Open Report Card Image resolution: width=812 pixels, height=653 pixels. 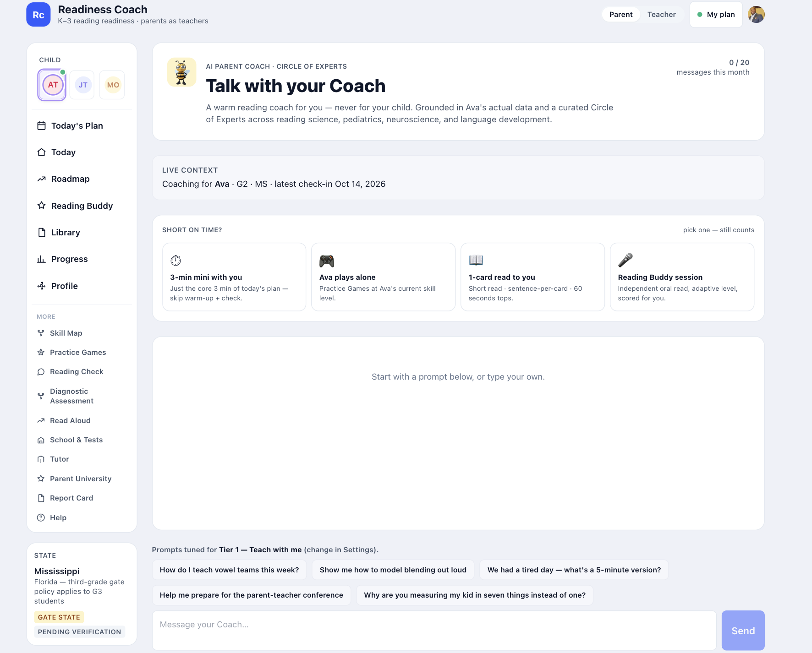tap(82, 498)
